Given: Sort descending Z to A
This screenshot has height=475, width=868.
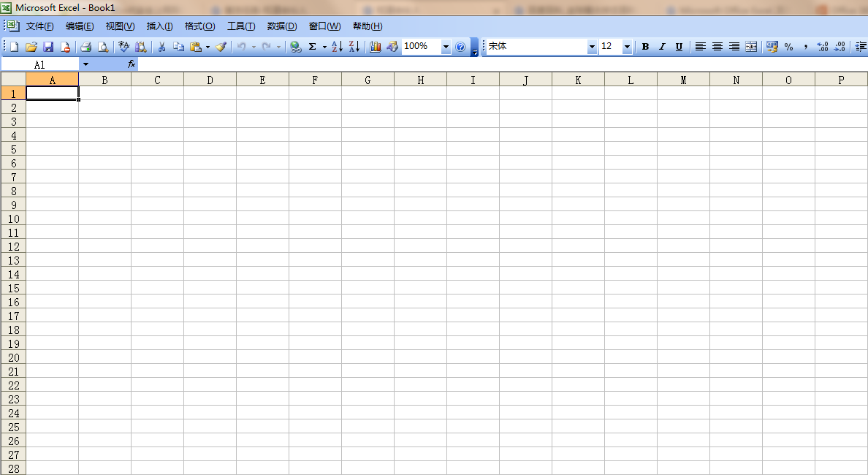Looking at the screenshot, I should tap(354, 47).
